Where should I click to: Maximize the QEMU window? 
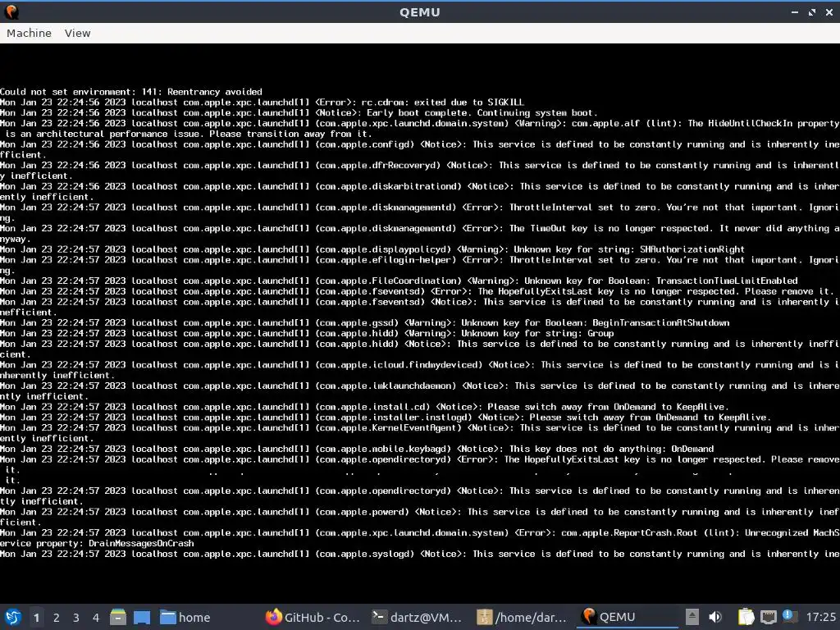(x=811, y=11)
